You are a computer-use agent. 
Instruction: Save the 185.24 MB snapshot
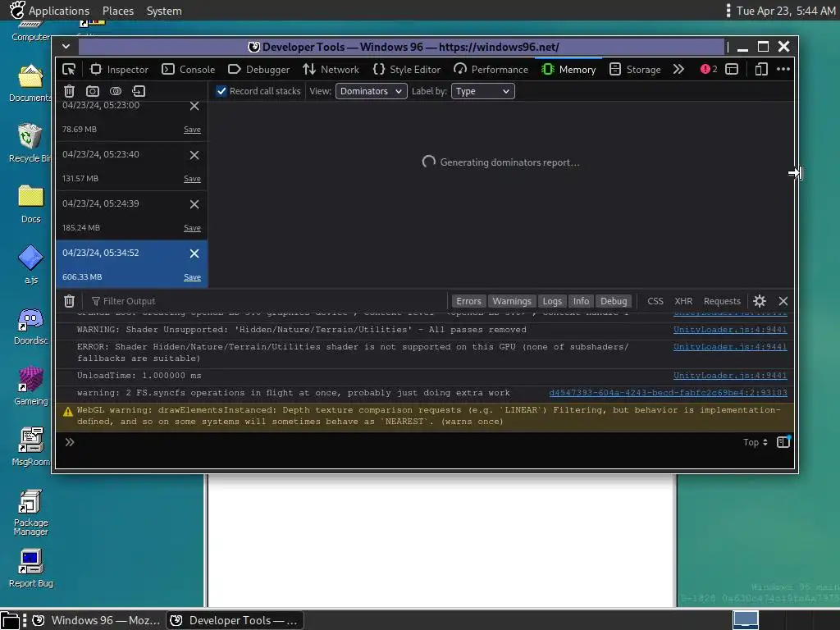(192, 228)
